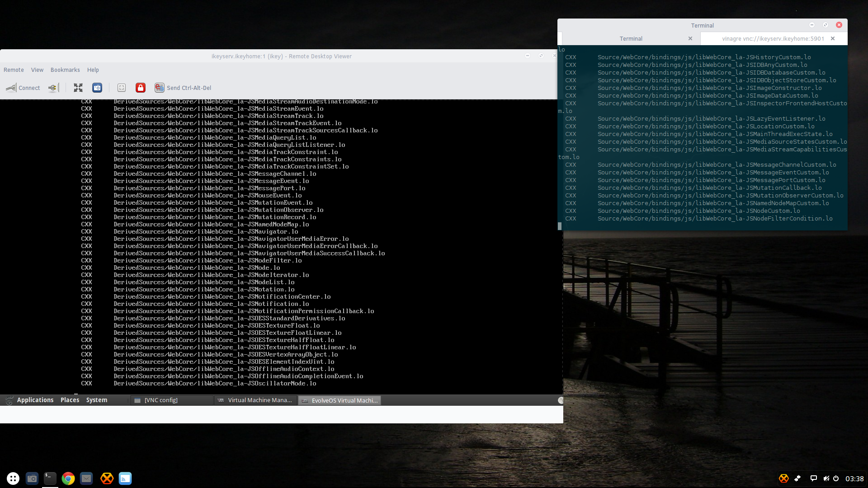868x488 pixels.
Task: Open the Bookmarks menu
Action: point(65,70)
